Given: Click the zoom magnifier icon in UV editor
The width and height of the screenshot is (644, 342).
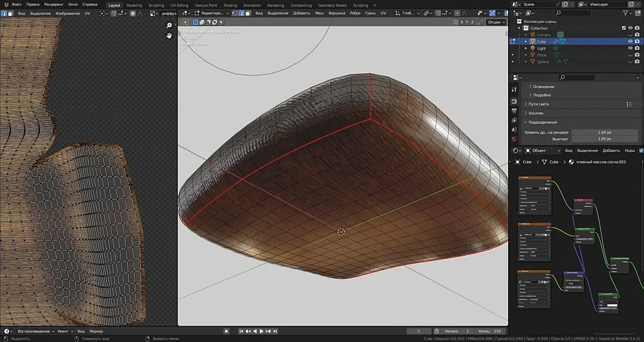Looking at the screenshot, I should point(169,26).
